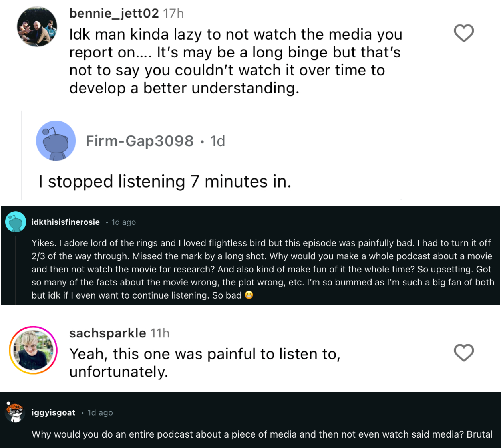Image resolution: width=501 pixels, height=448 pixels.
Task: Click the Reddit snoo avatar of Firm-Gap3098
Action: click(x=56, y=141)
